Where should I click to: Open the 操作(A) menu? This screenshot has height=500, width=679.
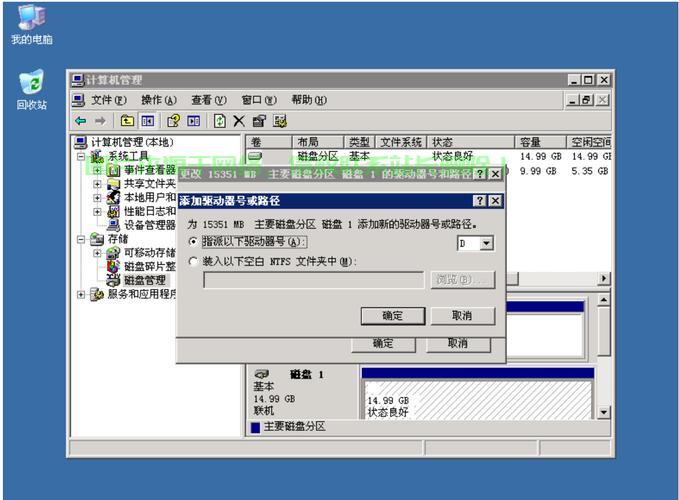[158, 100]
